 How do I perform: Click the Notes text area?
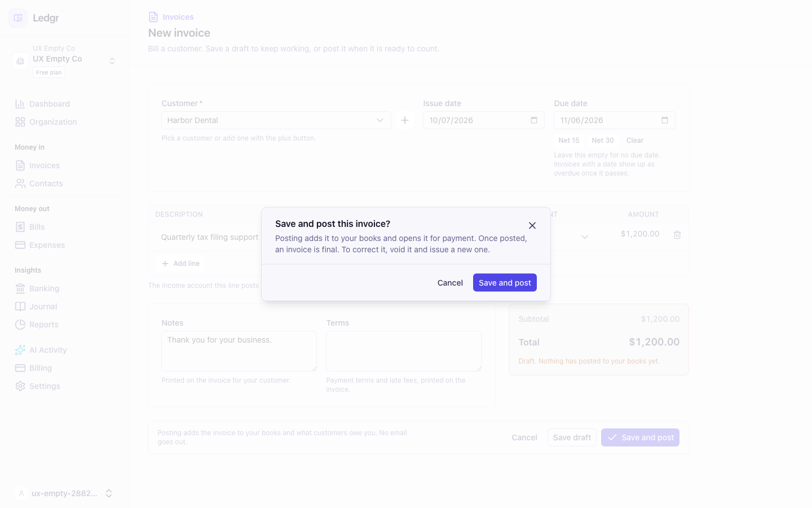239,351
